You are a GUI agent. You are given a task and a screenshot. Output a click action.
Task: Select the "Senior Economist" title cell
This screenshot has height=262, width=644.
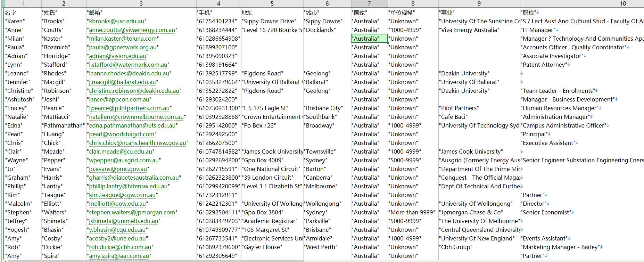pyautogui.click(x=582, y=212)
